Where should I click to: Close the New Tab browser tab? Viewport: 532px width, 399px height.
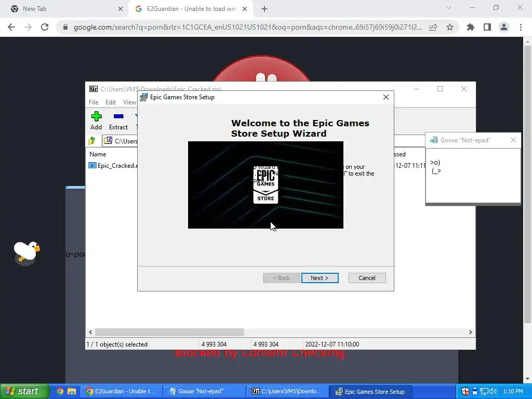121,9
